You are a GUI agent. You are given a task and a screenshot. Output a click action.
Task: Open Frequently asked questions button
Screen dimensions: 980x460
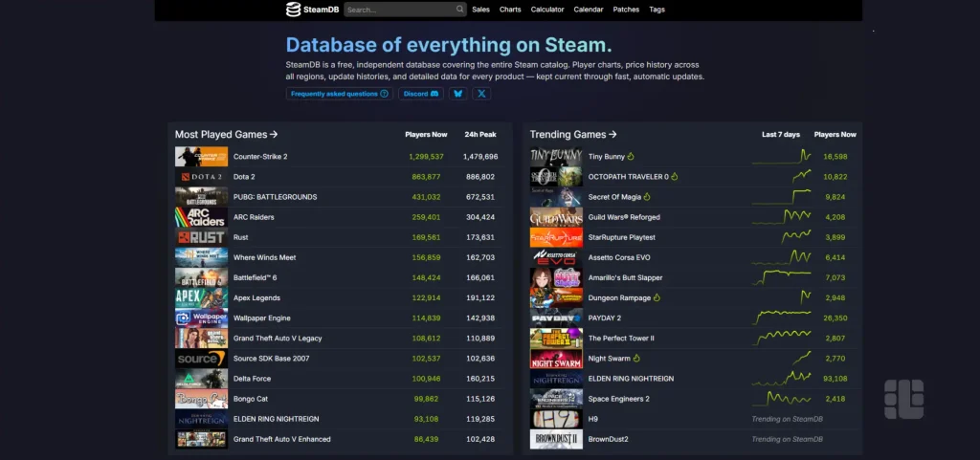(340, 94)
